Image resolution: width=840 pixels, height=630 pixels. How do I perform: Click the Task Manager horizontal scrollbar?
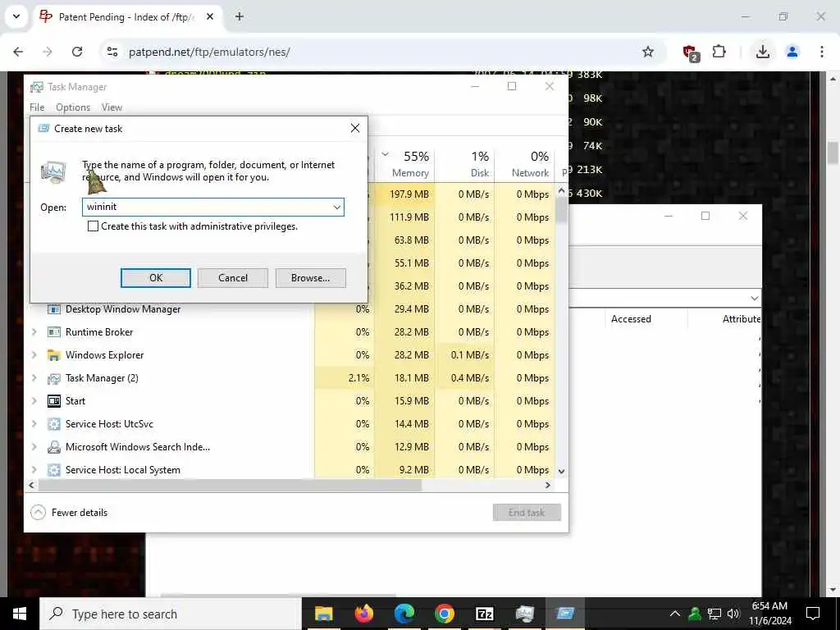pos(231,486)
